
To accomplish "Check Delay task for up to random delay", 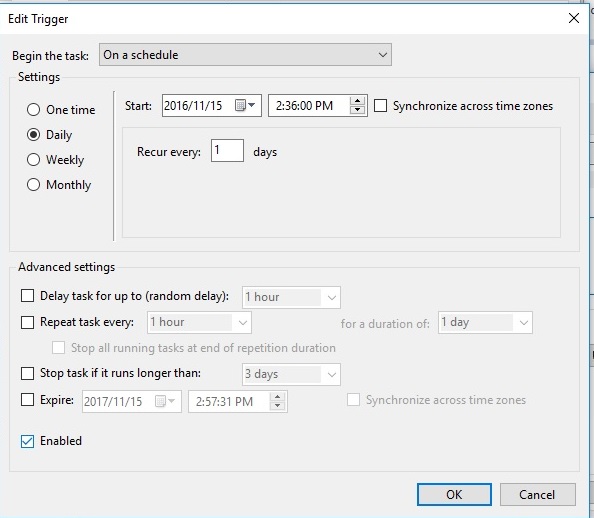I will point(27,296).
